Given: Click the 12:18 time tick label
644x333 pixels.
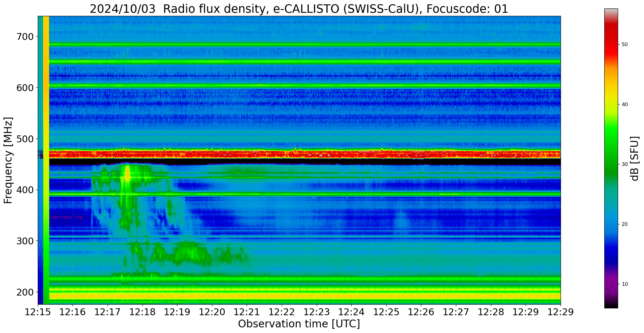Looking at the screenshot, I should (143, 312).
